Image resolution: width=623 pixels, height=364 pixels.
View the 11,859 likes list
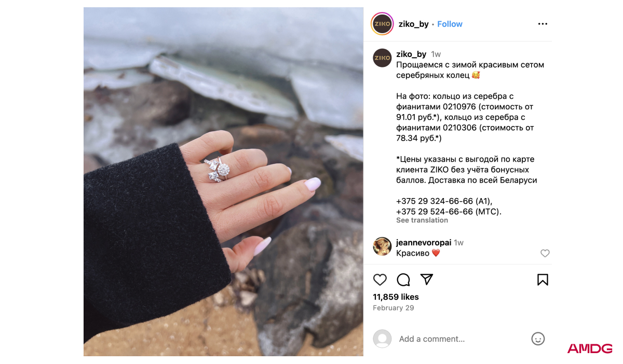coord(396,297)
